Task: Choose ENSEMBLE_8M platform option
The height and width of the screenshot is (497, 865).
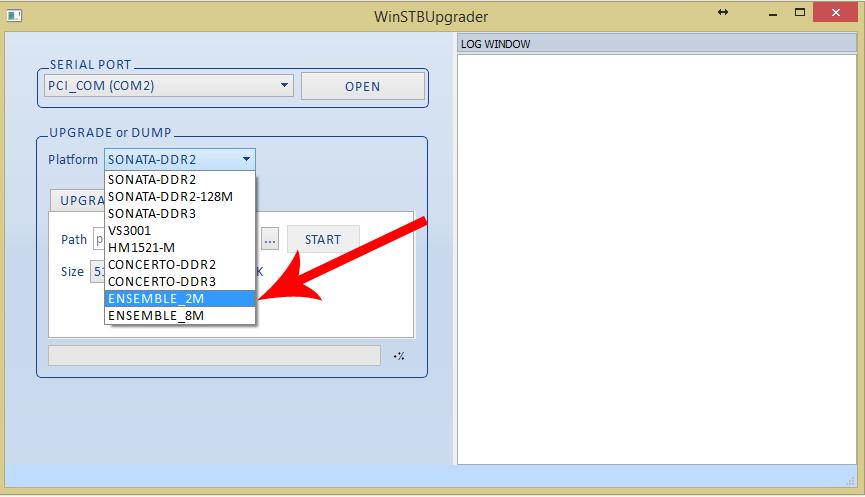Action: 180,316
